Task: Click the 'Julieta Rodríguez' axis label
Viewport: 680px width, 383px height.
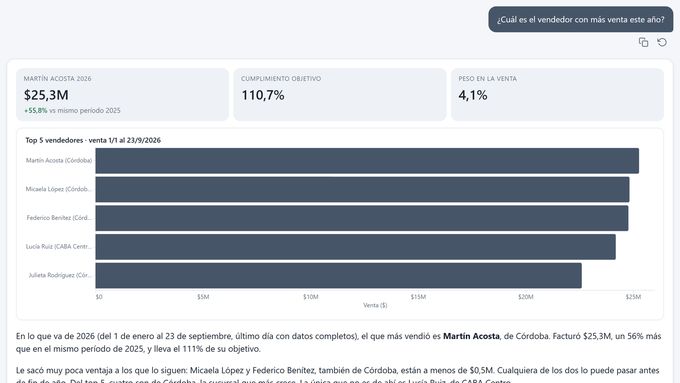Action: (x=60, y=275)
